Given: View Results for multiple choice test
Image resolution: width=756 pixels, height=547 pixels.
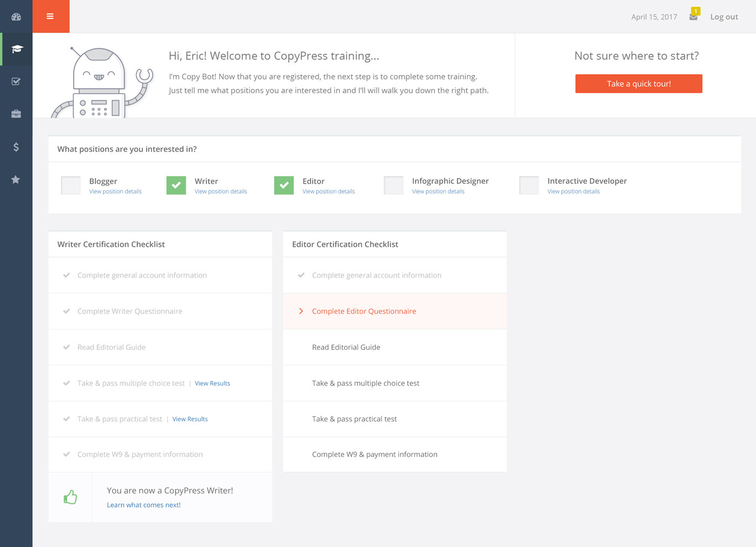Looking at the screenshot, I should tap(213, 383).
